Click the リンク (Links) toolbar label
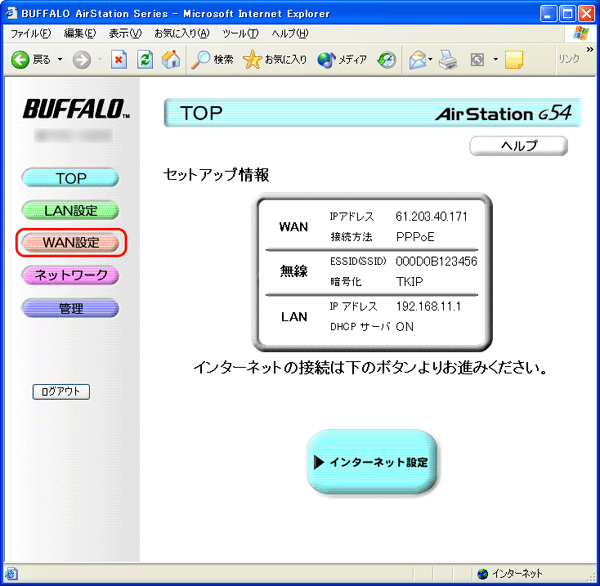The height and width of the screenshot is (586, 600). point(569,59)
